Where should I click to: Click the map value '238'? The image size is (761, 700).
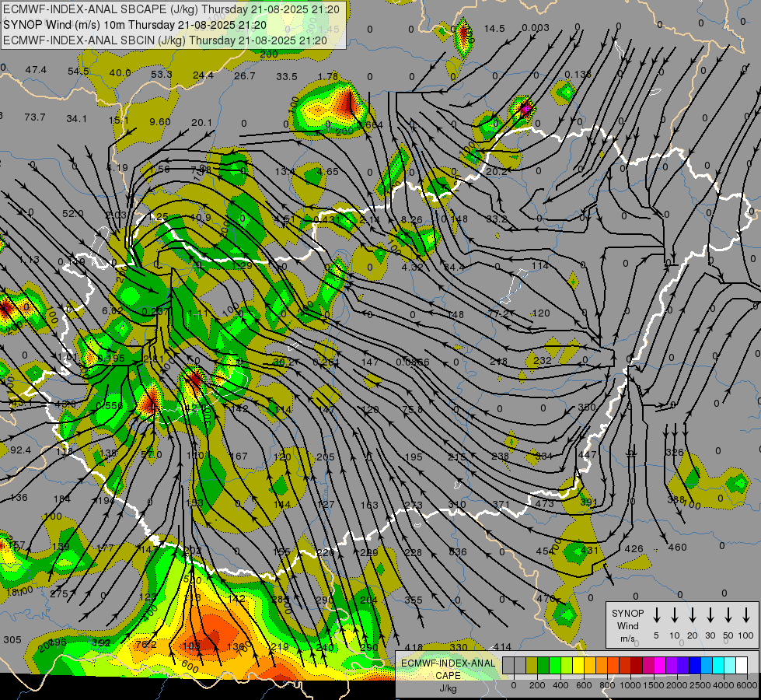tap(501, 456)
